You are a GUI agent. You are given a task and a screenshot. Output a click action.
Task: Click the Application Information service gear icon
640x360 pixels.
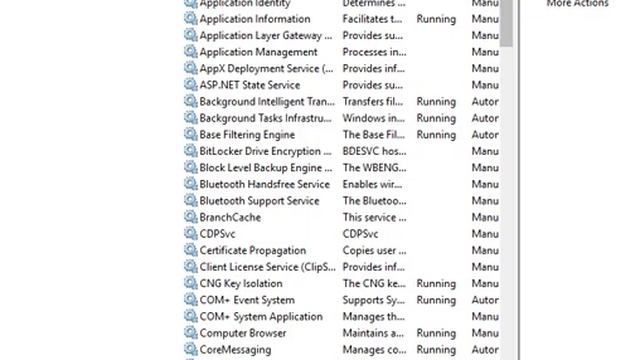pos(191,18)
